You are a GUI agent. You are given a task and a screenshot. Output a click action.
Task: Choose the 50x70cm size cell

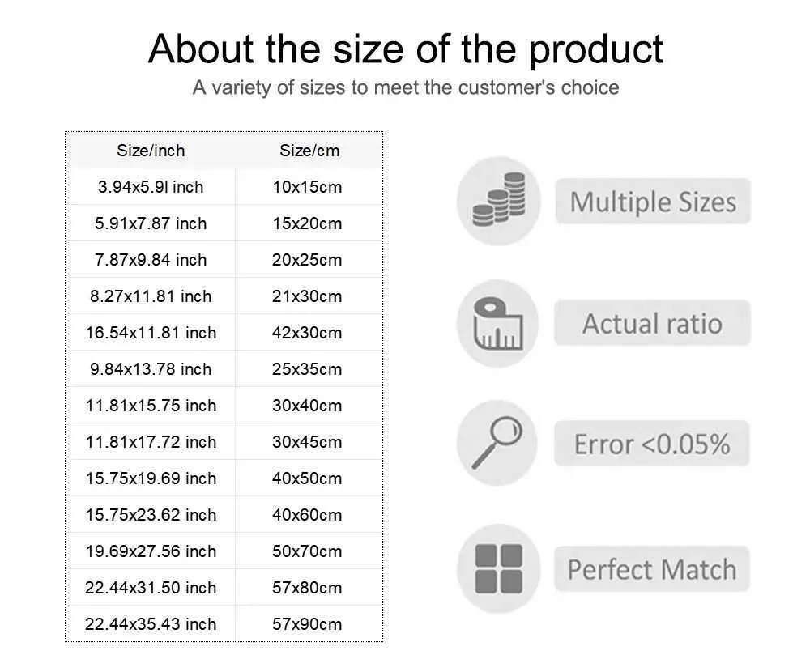point(309,551)
